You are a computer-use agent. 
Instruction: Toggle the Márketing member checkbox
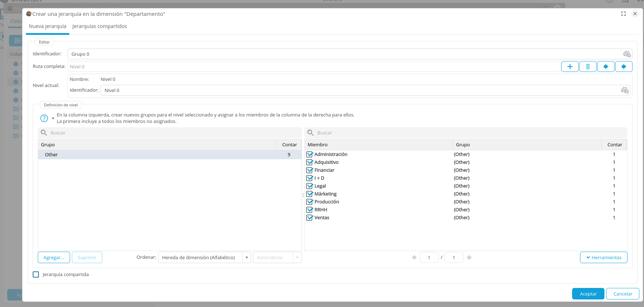[x=309, y=194]
